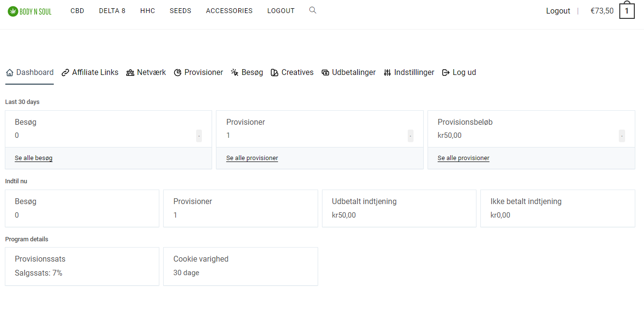
Task: Open the Creatives document icon
Action: tap(274, 72)
